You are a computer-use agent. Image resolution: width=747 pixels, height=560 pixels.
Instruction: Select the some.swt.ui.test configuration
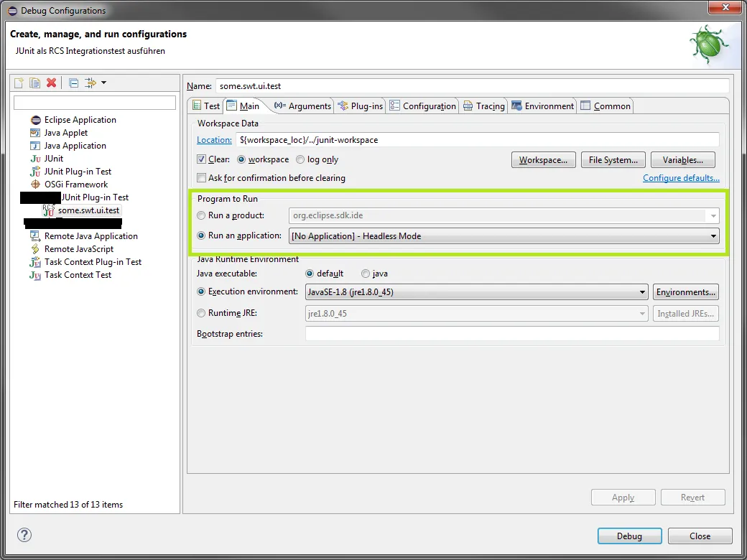click(x=88, y=210)
